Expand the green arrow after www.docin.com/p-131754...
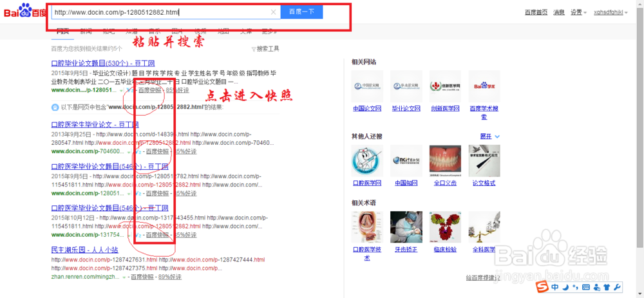This screenshot has width=644, height=298. (129, 235)
